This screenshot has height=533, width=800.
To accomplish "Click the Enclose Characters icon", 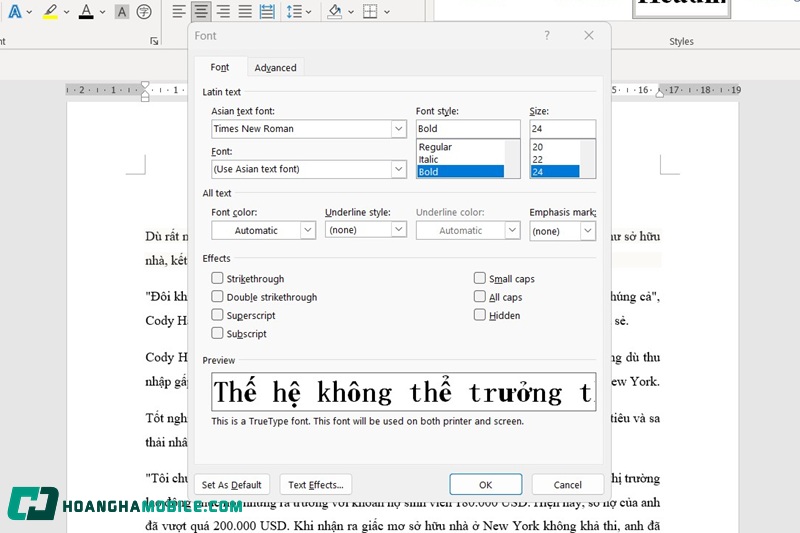I will [144, 12].
